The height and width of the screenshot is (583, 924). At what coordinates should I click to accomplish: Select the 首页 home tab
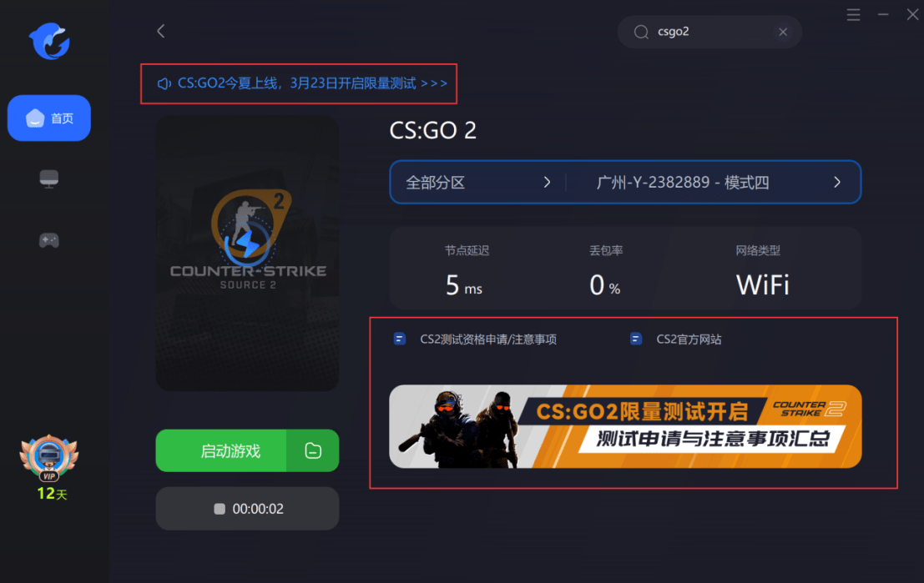(49, 118)
